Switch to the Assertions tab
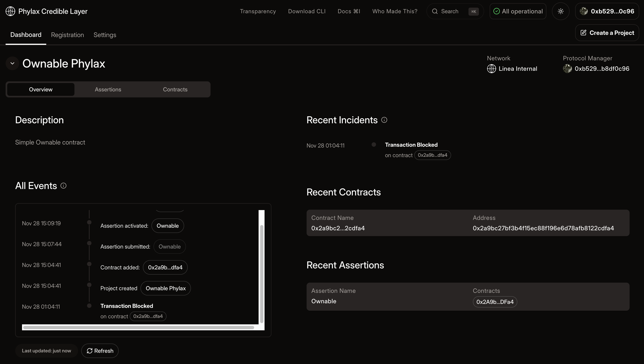The width and height of the screenshot is (644, 364). (108, 89)
